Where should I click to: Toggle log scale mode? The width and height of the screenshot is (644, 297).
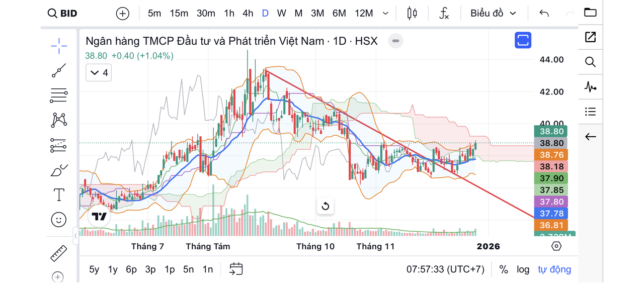coord(523,269)
